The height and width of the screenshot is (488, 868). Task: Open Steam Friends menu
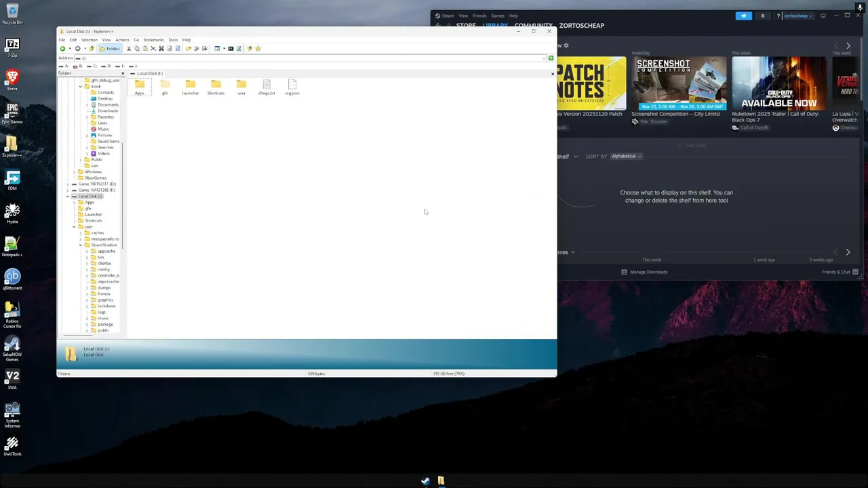479,16
